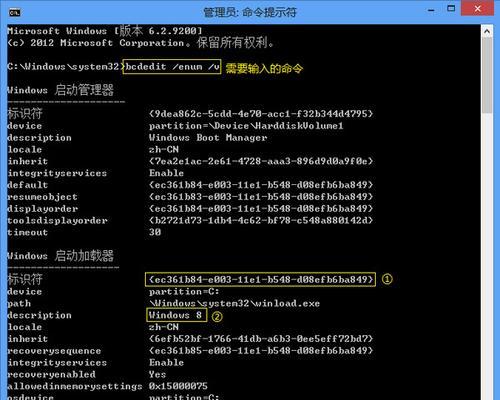Minimize the Command Prompt window
This screenshot has height=400, width=500.
(x=431, y=11)
